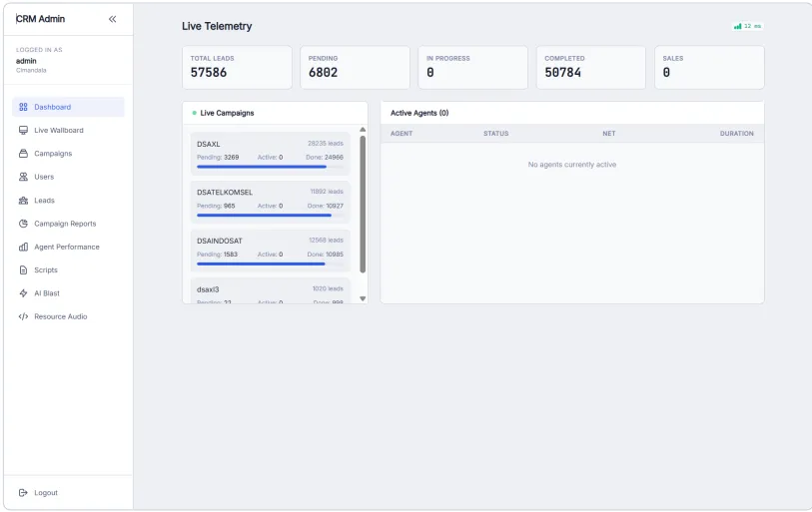This screenshot has height=512, width=812.
Task: Click DSAXL "Pending: 3269" value
Action: [218, 158]
